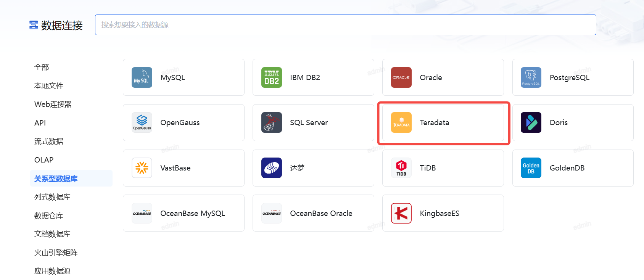
Task: Select the 全部 category
Action: pos(42,67)
